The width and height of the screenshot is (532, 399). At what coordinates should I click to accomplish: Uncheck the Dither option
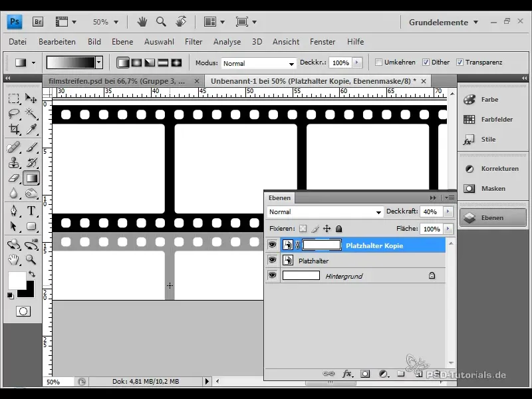(426, 63)
